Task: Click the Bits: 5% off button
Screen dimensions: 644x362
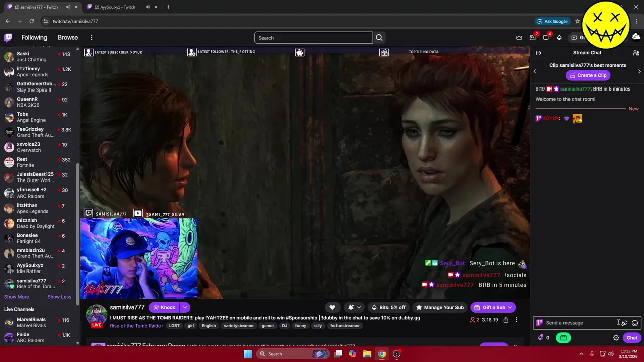Action: (388, 307)
